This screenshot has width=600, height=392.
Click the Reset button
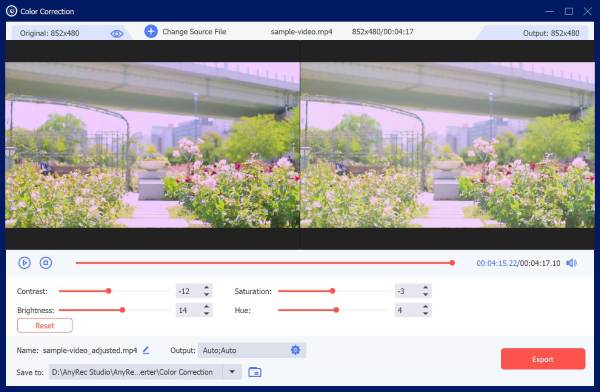click(x=45, y=325)
